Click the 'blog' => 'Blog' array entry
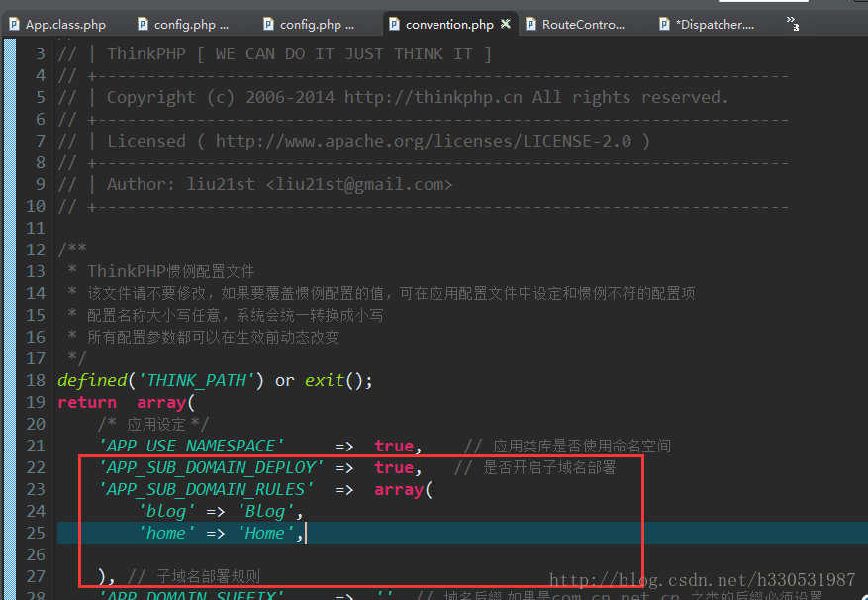Image resolution: width=868 pixels, height=600 pixels. [x=219, y=511]
